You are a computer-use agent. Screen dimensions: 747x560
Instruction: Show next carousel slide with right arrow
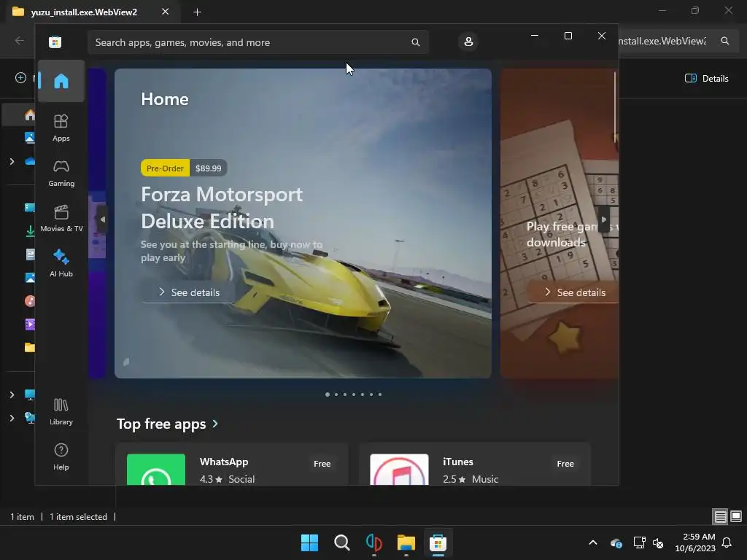[603, 219]
